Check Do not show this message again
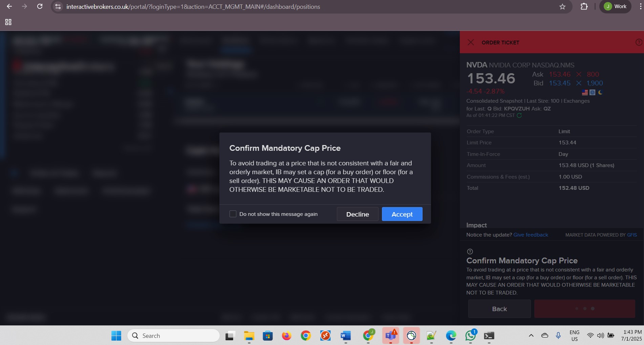644x345 pixels. coord(233,214)
